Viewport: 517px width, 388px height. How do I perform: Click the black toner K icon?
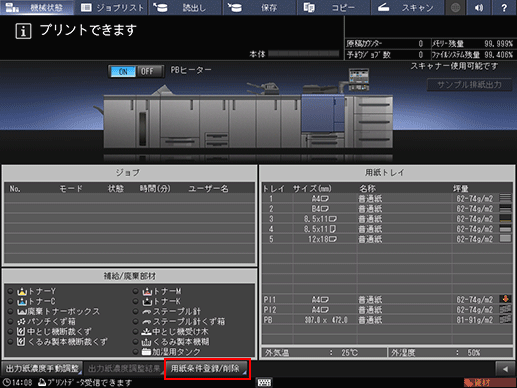tap(147, 301)
